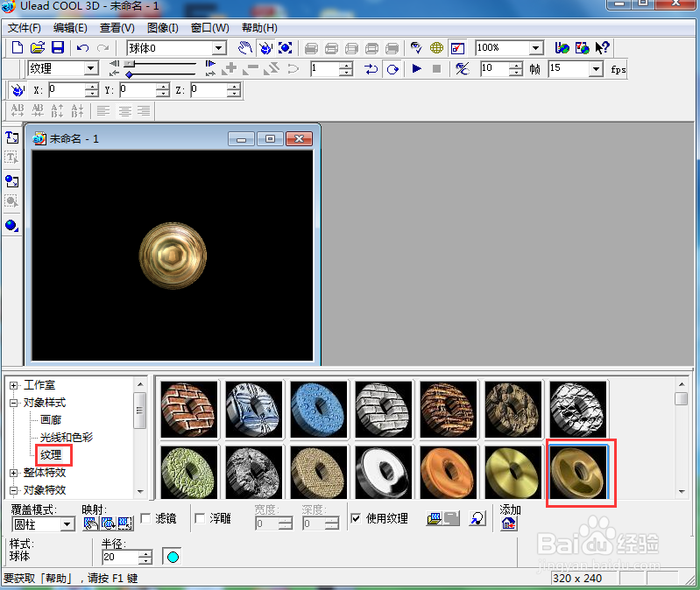The image size is (700, 590).
Task: Expand the 整体特效 tree node
Action: point(13,473)
